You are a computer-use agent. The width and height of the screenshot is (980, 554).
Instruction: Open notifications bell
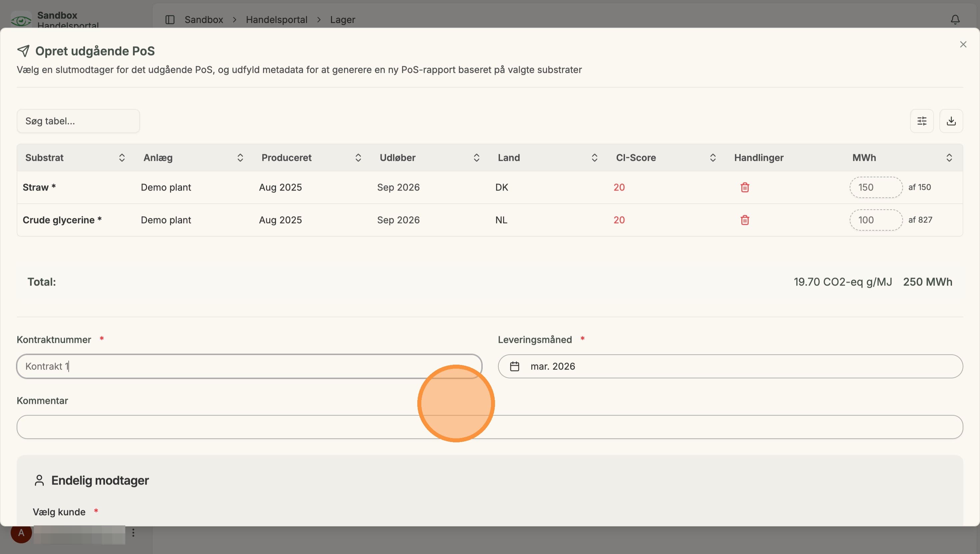point(955,19)
